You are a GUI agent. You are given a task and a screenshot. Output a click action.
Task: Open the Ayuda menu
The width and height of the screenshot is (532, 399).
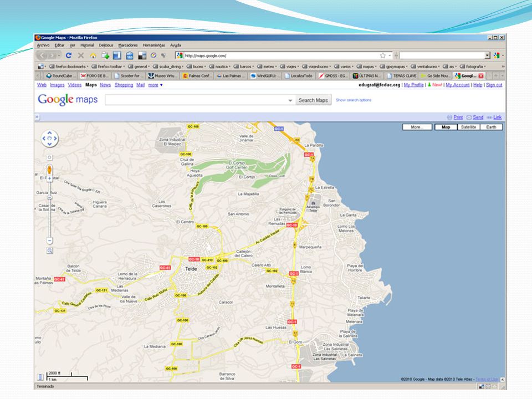tap(176, 45)
